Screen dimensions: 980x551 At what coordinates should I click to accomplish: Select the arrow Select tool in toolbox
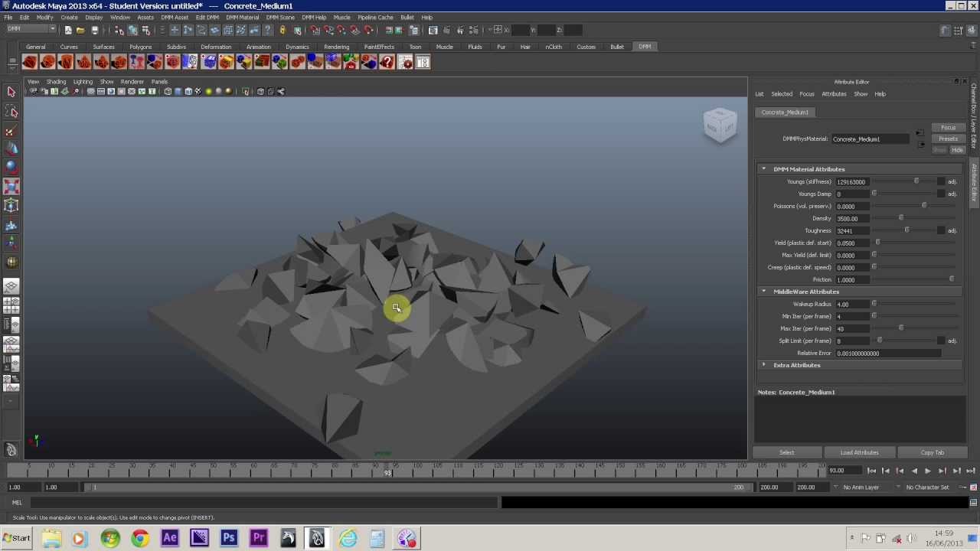pos(11,93)
